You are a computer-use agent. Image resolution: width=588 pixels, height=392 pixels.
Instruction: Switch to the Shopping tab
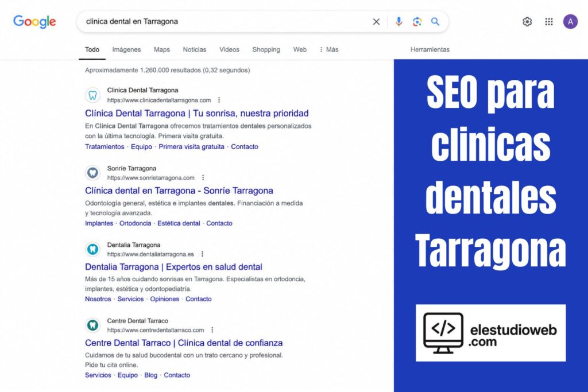[266, 49]
